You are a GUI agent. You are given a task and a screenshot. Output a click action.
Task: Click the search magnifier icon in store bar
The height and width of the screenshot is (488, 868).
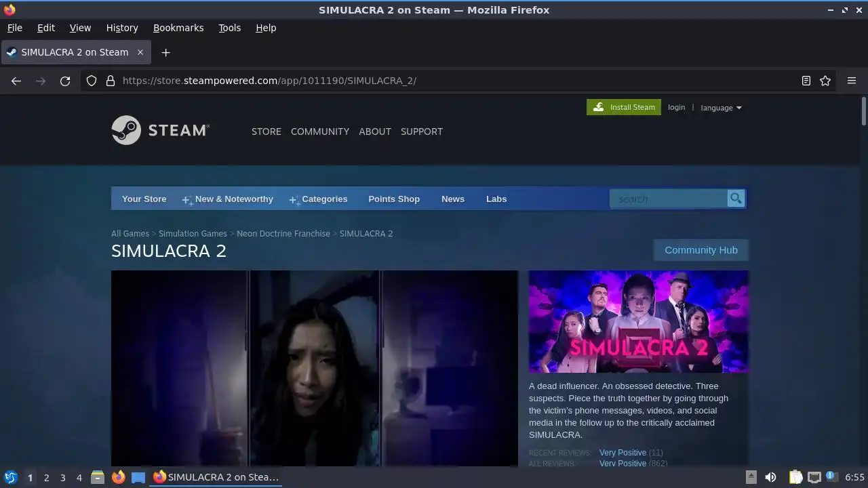coord(736,199)
